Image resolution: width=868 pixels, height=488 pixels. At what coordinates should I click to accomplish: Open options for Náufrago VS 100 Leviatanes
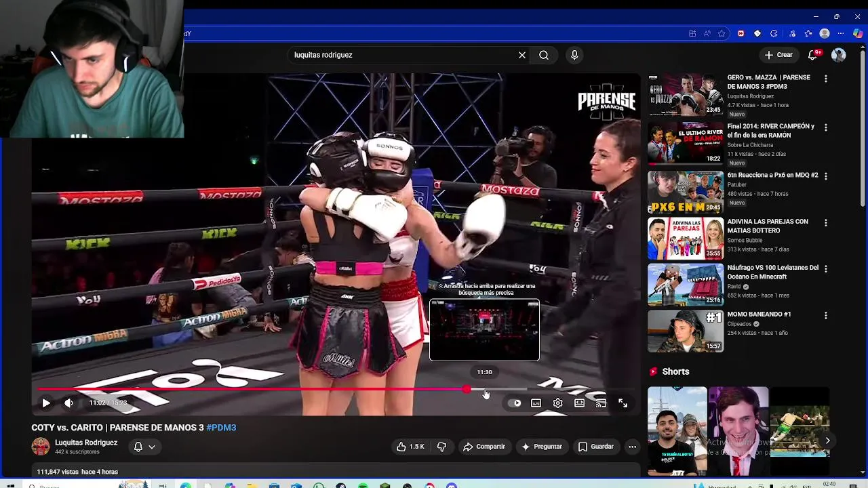tap(825, 268)
